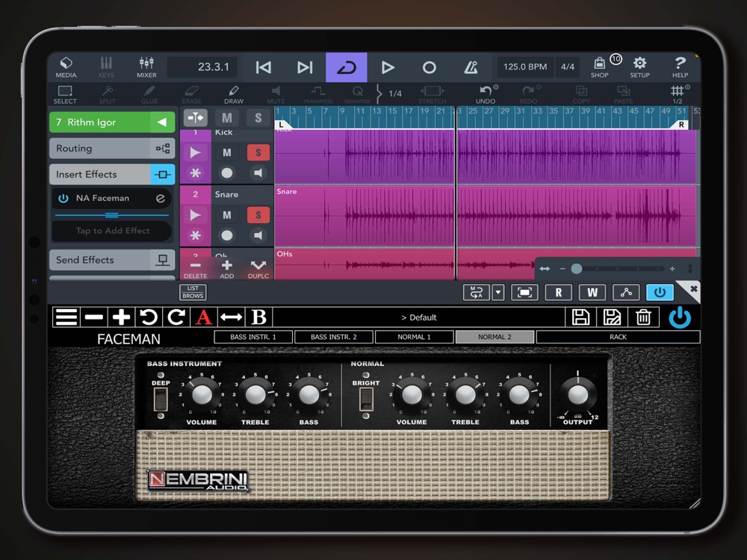
Task: Toggle monitoring on the Snare track
Action: click(258, 235)
